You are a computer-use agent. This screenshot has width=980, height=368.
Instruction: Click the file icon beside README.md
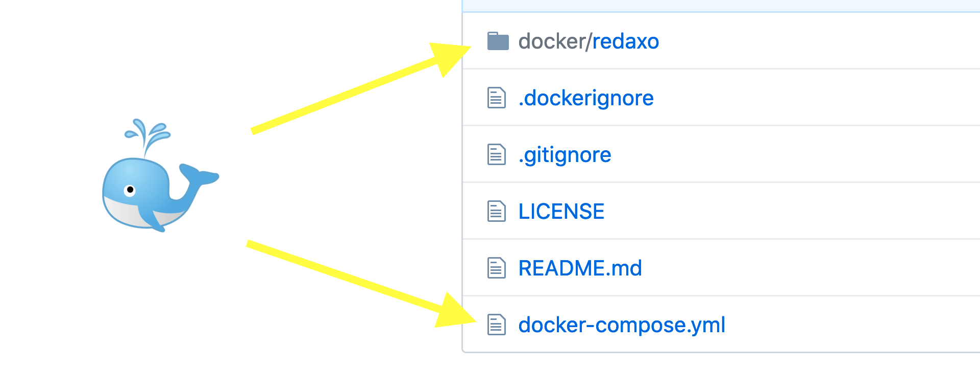pos(496,268)
